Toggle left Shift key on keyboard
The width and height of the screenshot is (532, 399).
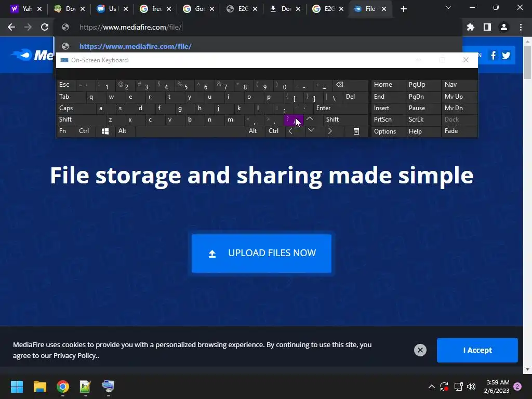[81, 119]
